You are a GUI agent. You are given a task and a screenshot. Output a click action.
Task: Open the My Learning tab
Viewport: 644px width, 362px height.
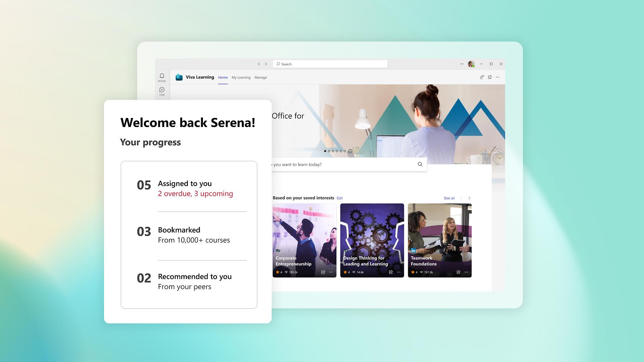241,77
